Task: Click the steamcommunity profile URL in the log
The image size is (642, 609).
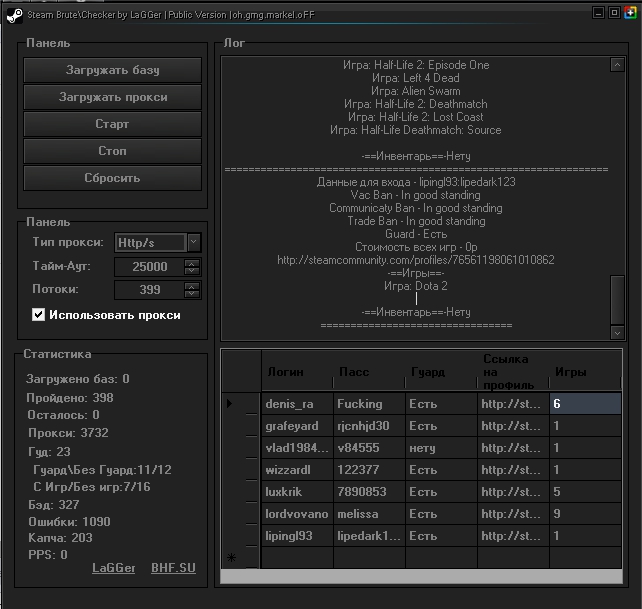Action: click(416, 260)
